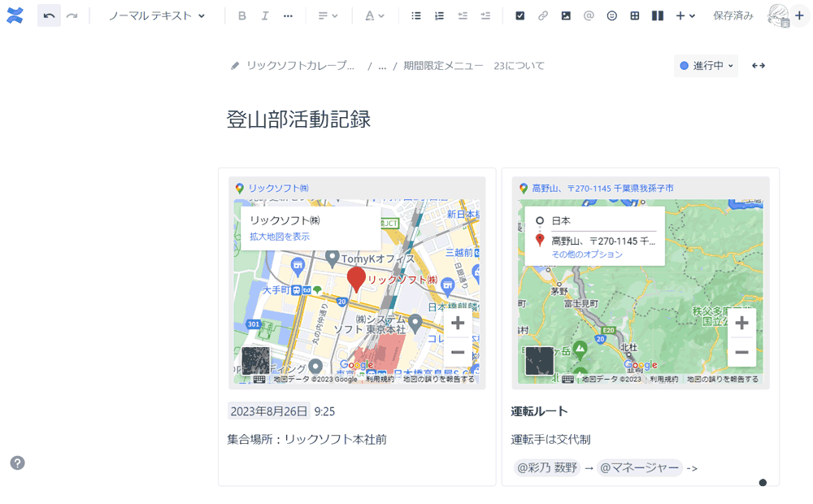Image resolution: width=813 pixels, height=504 pixels.
Task: Click 利用規約 on the 高野山 route map
Action: point(664,380)
